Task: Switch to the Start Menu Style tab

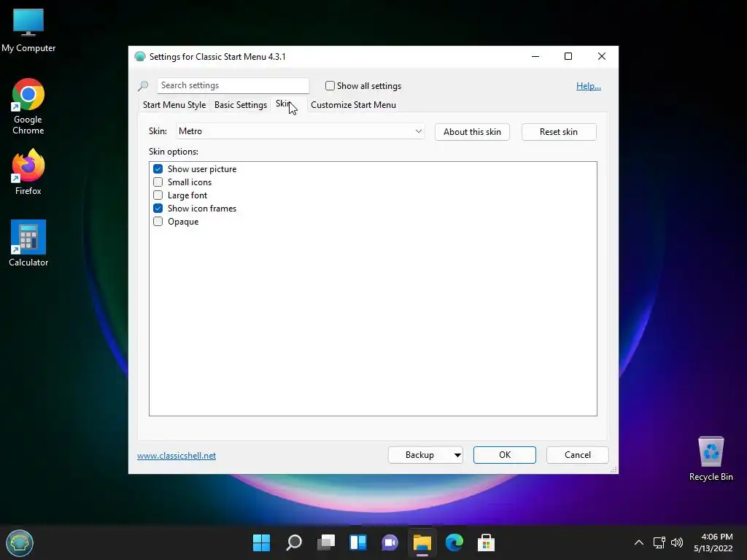Action: click(x=174, y=105)
